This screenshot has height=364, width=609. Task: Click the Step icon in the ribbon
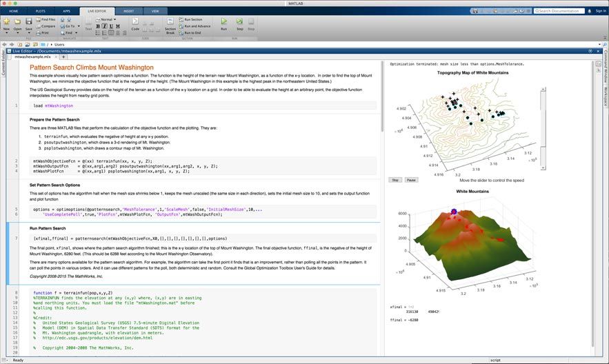(x=240, y=23)
